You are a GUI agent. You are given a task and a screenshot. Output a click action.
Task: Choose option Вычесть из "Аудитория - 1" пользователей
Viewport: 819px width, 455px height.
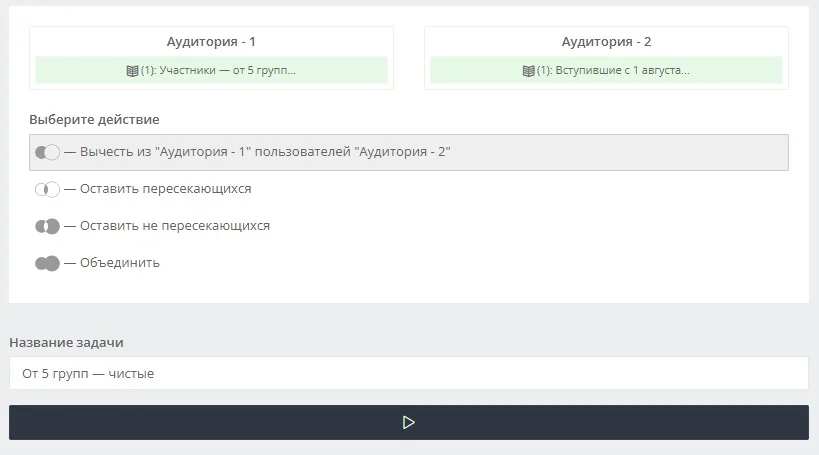click(x=408, y=153)
